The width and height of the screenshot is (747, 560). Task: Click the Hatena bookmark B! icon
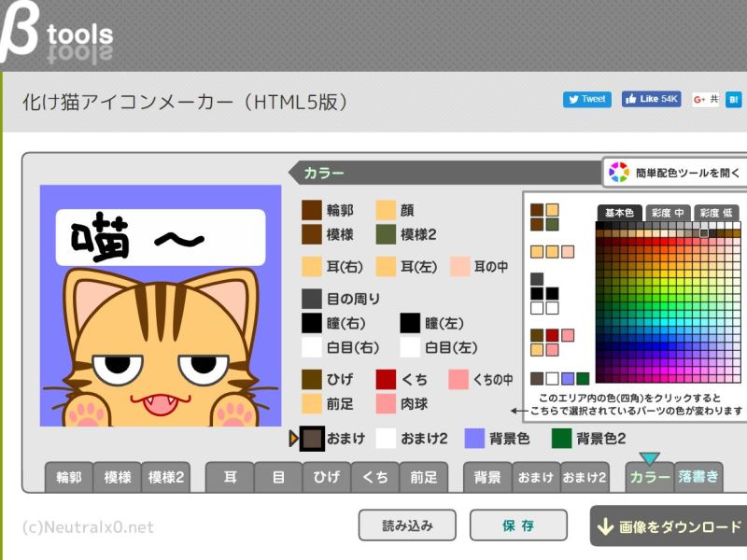point(734,99)
